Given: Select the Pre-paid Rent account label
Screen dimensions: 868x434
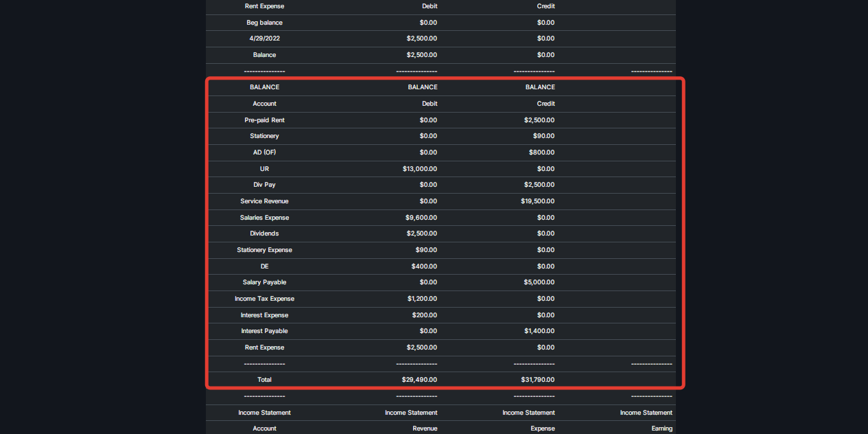Looking at the screenshot, I should [264, 120].
